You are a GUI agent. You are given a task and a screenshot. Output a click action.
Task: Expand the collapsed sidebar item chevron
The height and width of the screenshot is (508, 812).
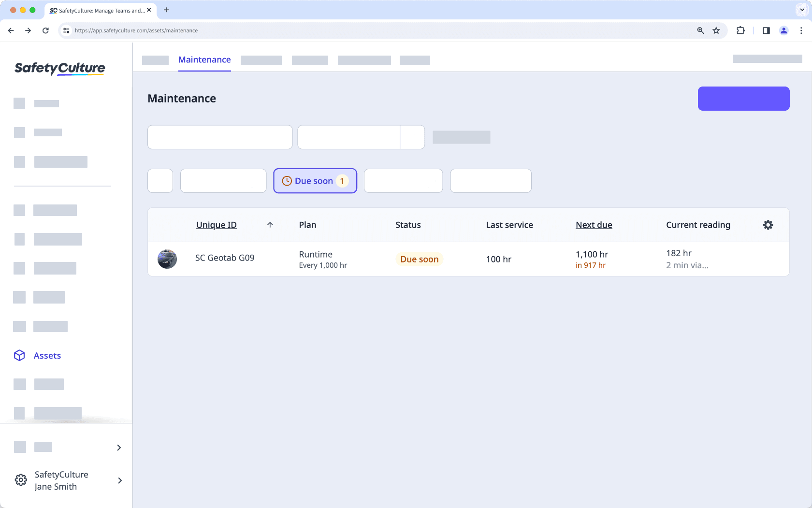point(118,448)
